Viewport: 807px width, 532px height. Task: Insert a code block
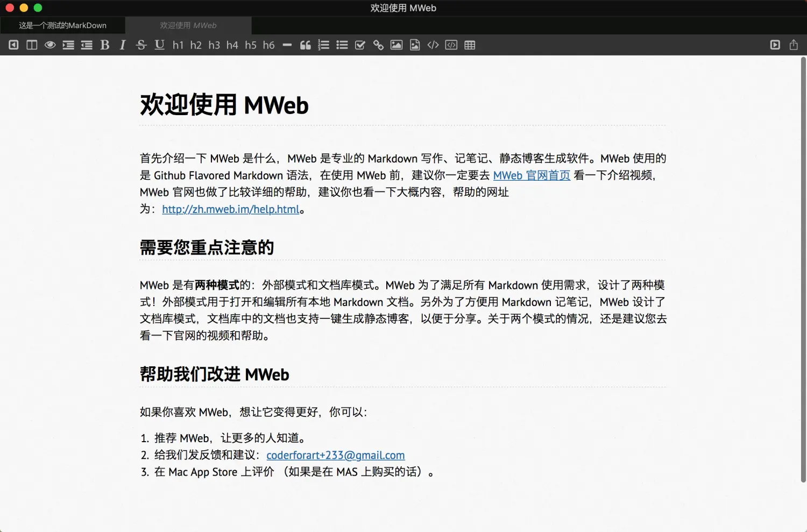(451, 45)
